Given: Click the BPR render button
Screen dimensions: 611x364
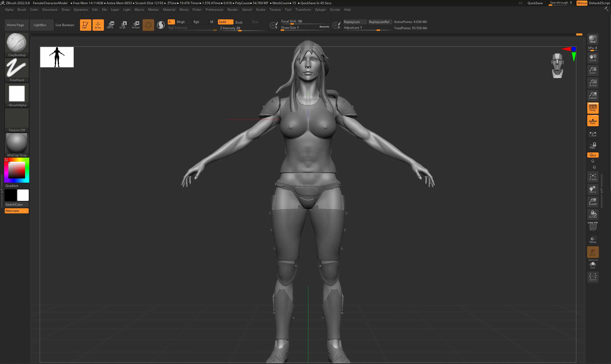Looking at the screenshot, I should pyautogui.click(x=593, y=39).
